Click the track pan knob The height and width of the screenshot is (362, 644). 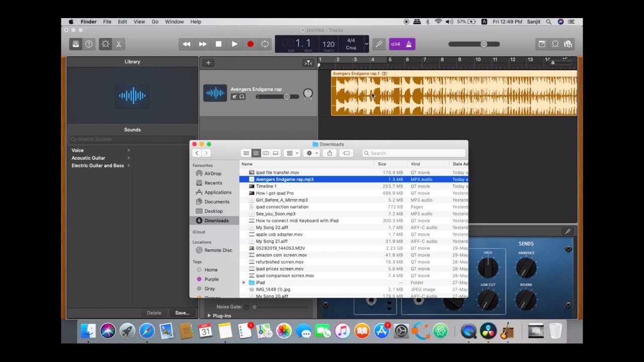(308, 94)
